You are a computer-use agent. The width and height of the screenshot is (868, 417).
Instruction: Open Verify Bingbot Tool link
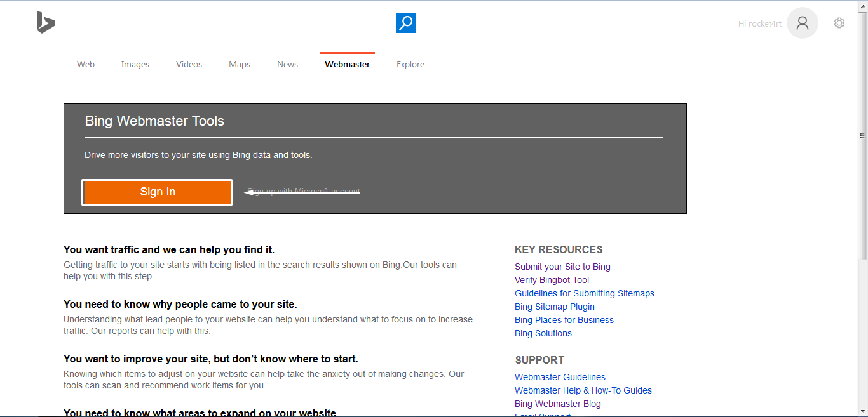pyautogui.click(x=552, y=280)
